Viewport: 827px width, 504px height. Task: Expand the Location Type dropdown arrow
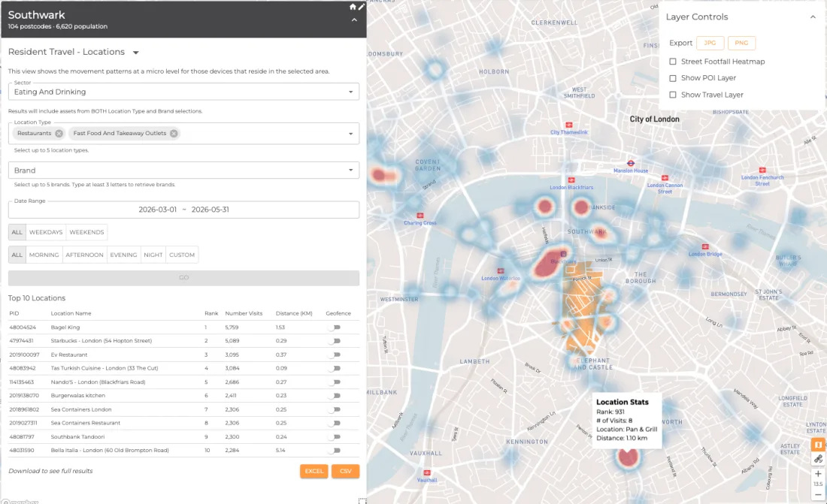(351, 134)
